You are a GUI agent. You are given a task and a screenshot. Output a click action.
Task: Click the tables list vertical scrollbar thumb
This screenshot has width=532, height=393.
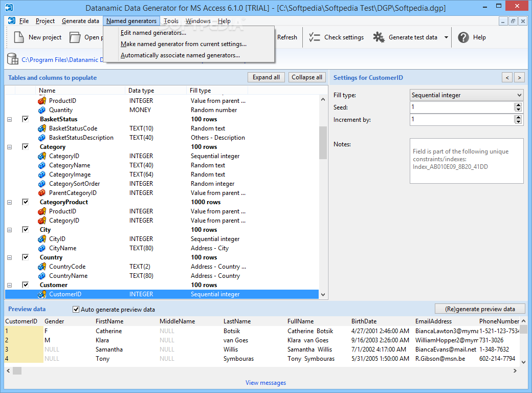[323, 143]
